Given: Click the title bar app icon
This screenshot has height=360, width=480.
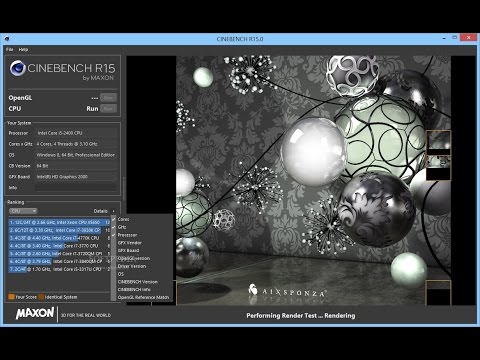Looking at the screenshot, I should coord(7,39).
